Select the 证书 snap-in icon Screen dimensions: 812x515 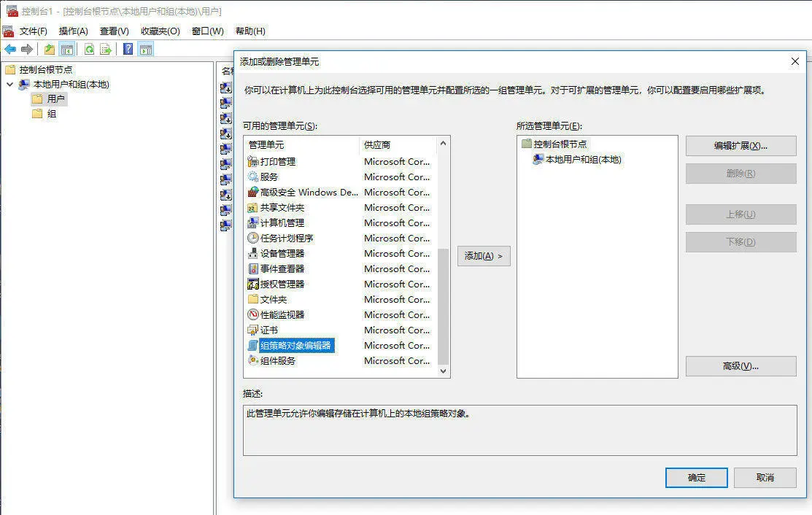(x=252, y=330)
